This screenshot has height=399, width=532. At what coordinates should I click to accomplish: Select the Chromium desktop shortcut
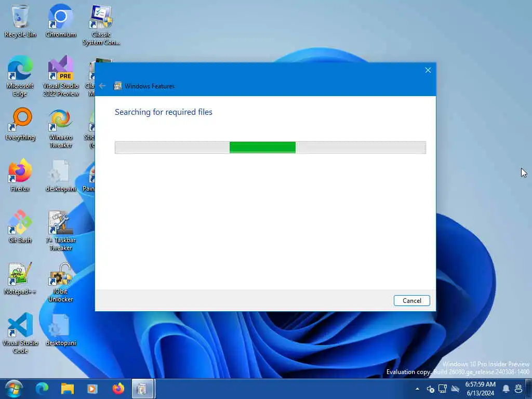coord(61,21)
